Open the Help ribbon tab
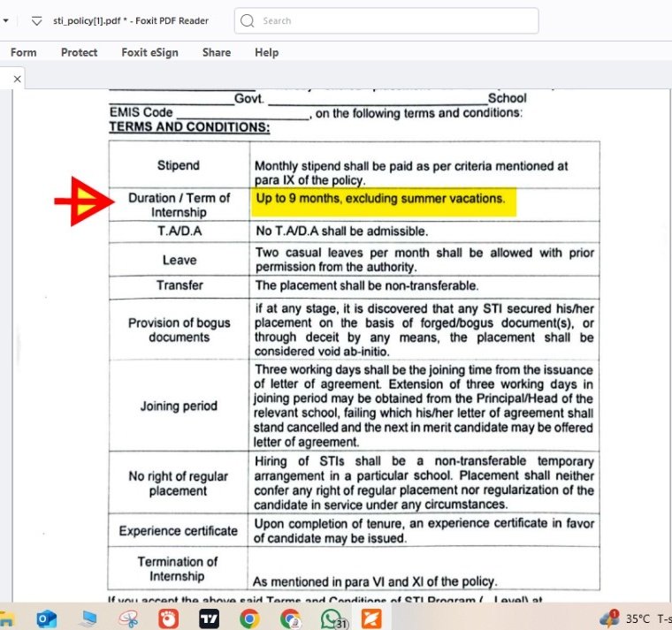Viewport: 672px width, 630px height. pyautogui.click(x=266, y=52)
